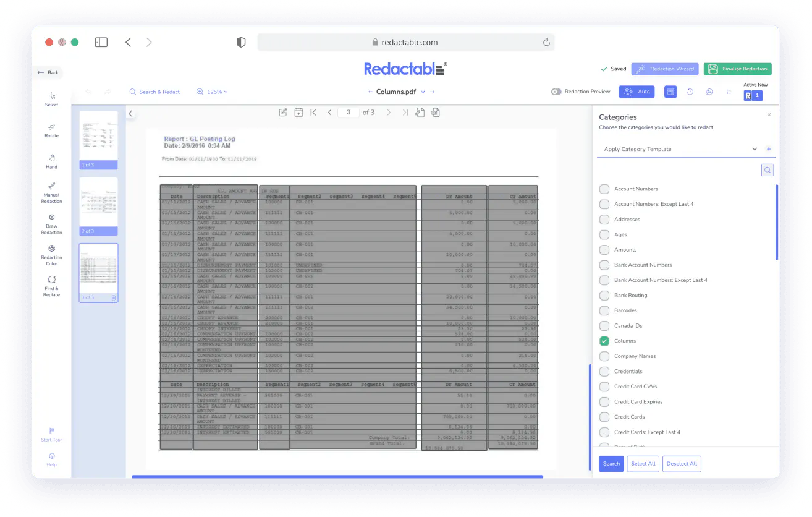Image resolution: width=812 pixels, height=517 pixels.
Task: Click the Auto redaction button
Action: pyautogui.click(x=636, y=92)
